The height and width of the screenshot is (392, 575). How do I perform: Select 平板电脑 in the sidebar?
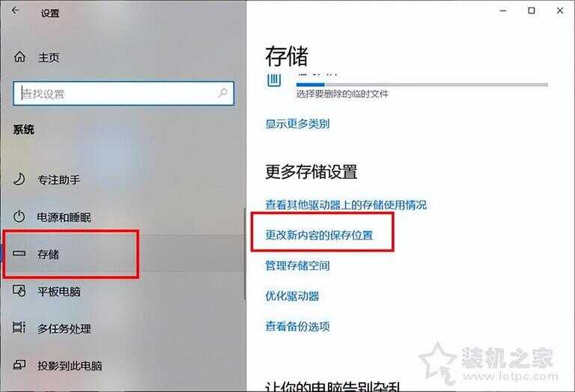tap(59, 292)
